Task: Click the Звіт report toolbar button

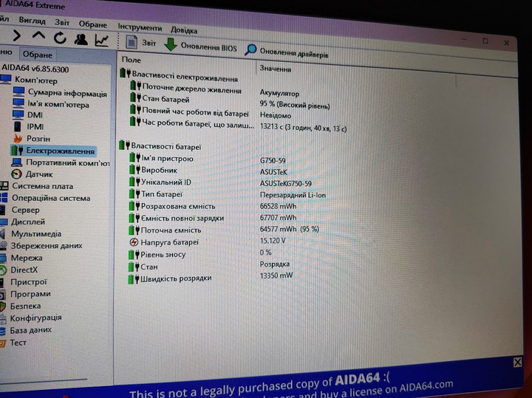Action: tap(141, 42)
